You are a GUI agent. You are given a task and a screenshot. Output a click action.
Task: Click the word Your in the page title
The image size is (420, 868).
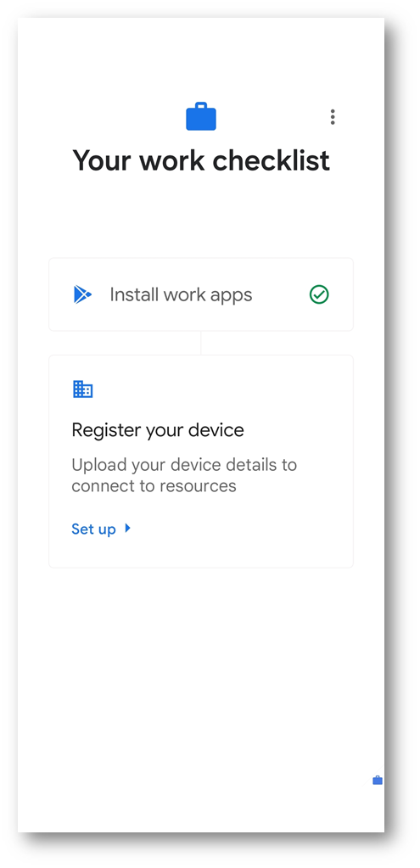103,160
